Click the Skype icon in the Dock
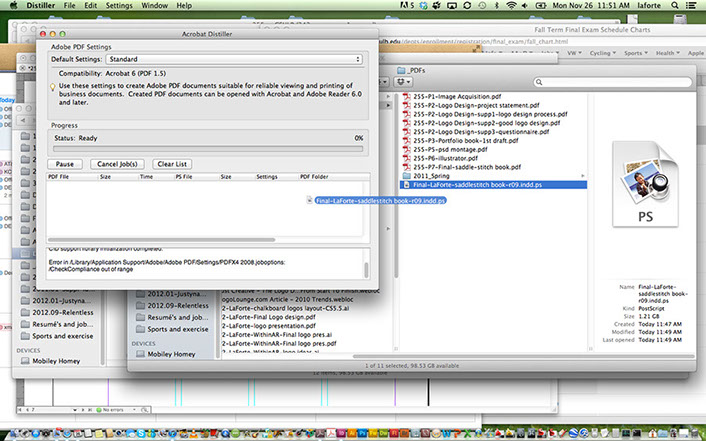The image size is (706, 441). [x=142, y=434]
